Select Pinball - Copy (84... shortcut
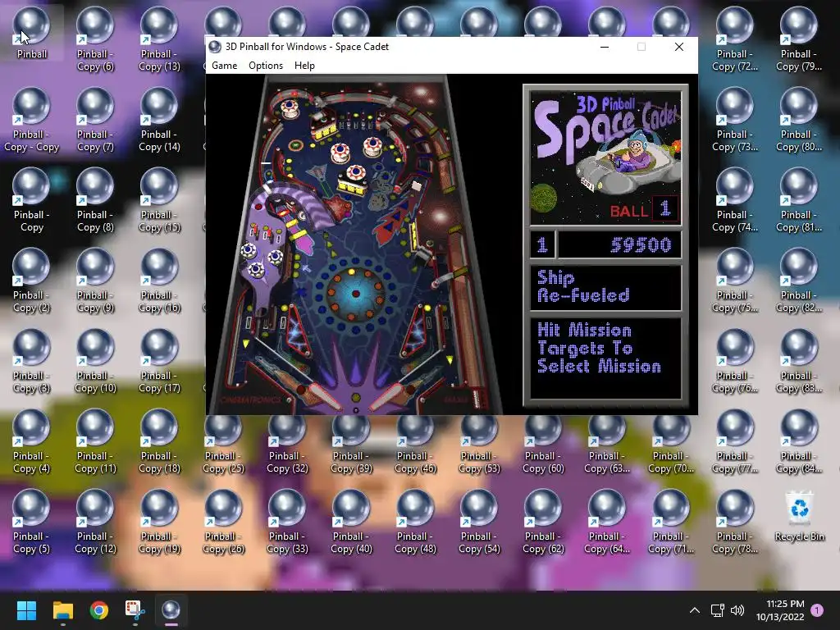The height and width of the screenshot is (630, 840). 799,441
